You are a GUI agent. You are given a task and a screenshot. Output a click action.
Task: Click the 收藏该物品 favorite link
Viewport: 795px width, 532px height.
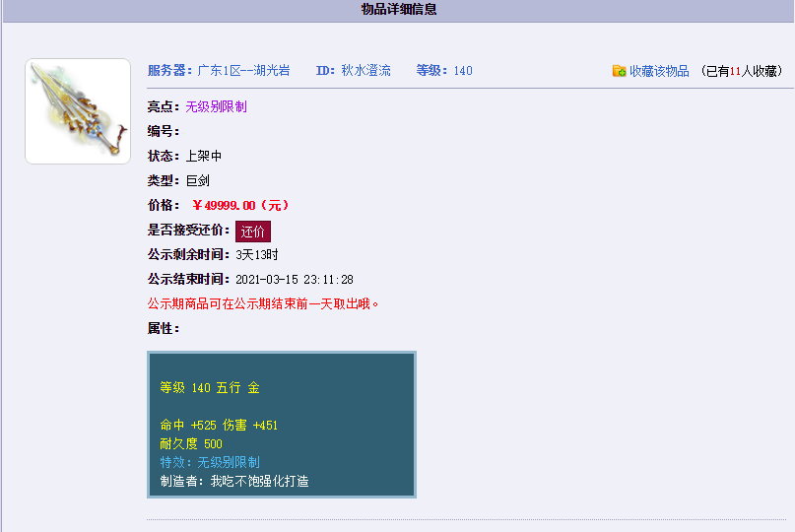click(x=659, y=71)
